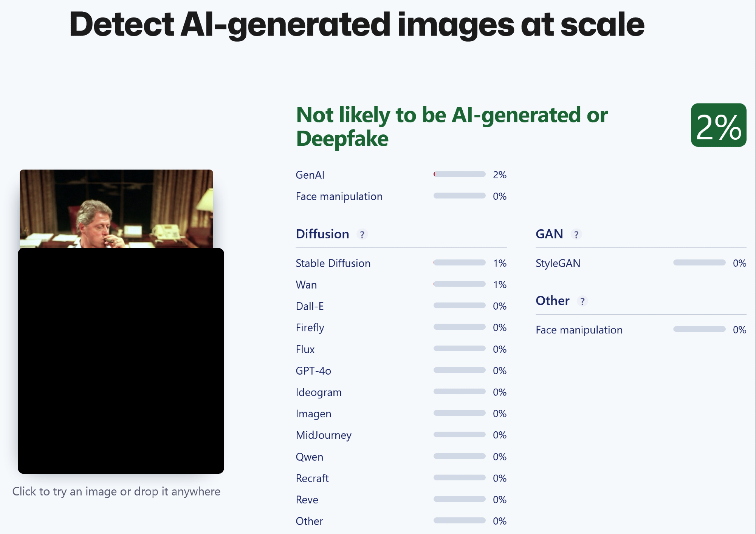Image resolution: width=756 pixels, height=534 pixels.
Task: Click the Diffusion section heading
Action: coord(322,234)
